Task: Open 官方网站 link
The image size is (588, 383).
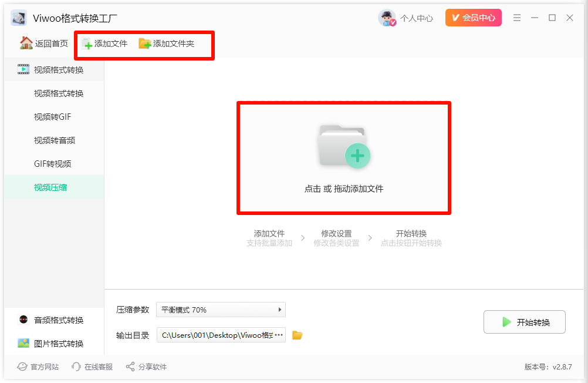Action: tap(38, 367)
